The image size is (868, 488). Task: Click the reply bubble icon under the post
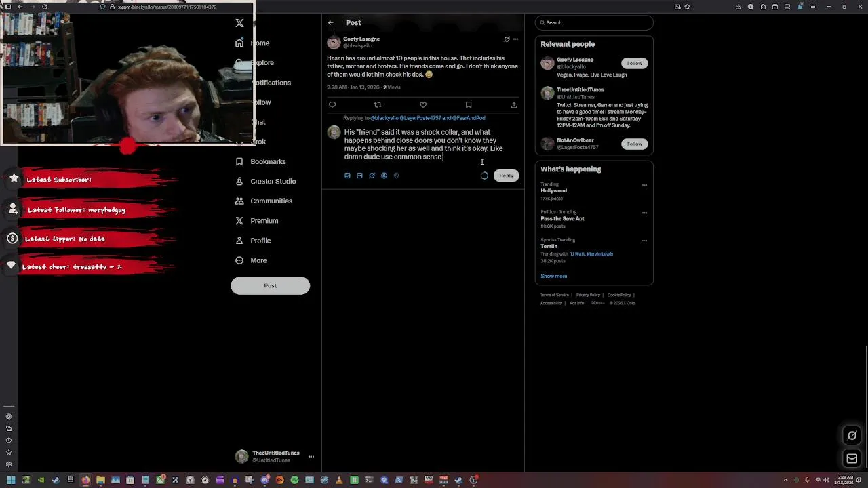pyautogui.click(x=332, y=105)
